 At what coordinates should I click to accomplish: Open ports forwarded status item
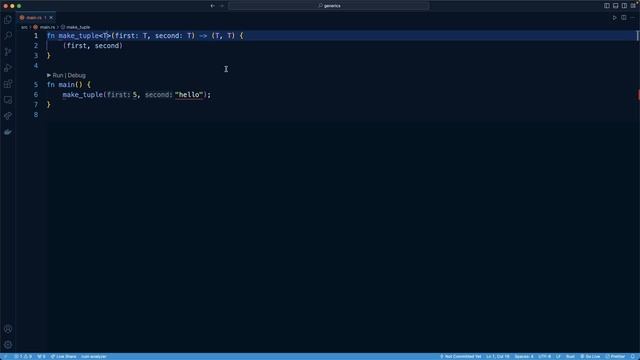tap(41, 357)
